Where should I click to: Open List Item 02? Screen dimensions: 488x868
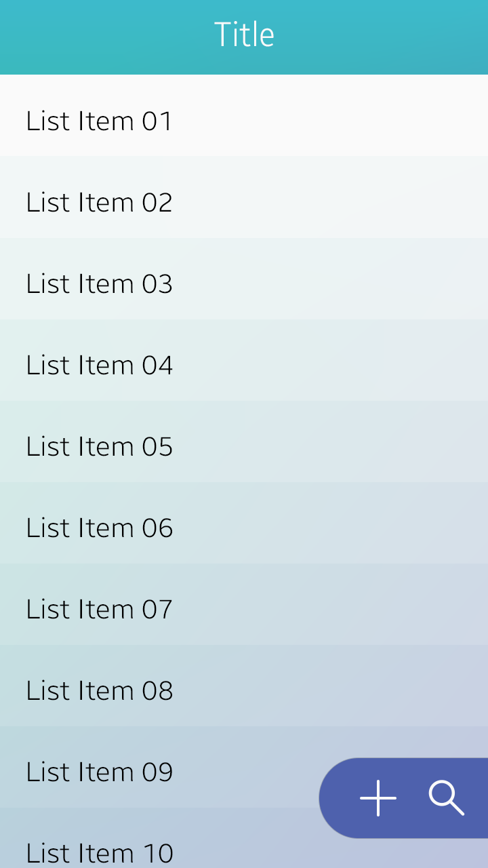(x=100, y=203)
